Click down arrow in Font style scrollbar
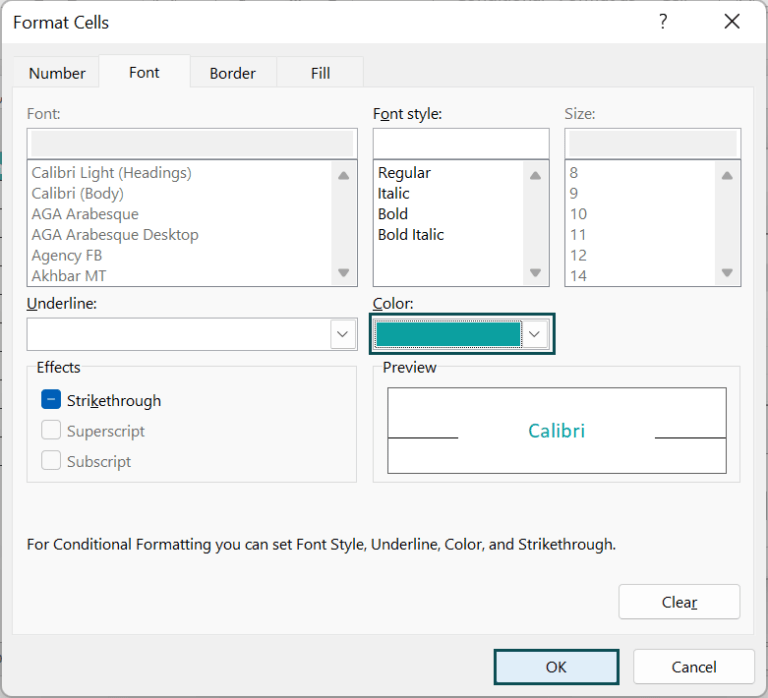The height and width of the screenshot is (698, 768). (535, 272)
